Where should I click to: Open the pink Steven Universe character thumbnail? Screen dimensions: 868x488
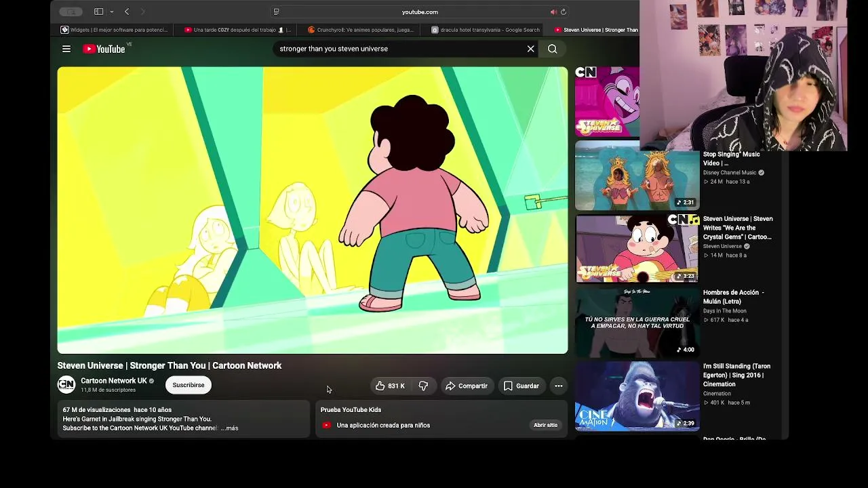tap(607, 102)
